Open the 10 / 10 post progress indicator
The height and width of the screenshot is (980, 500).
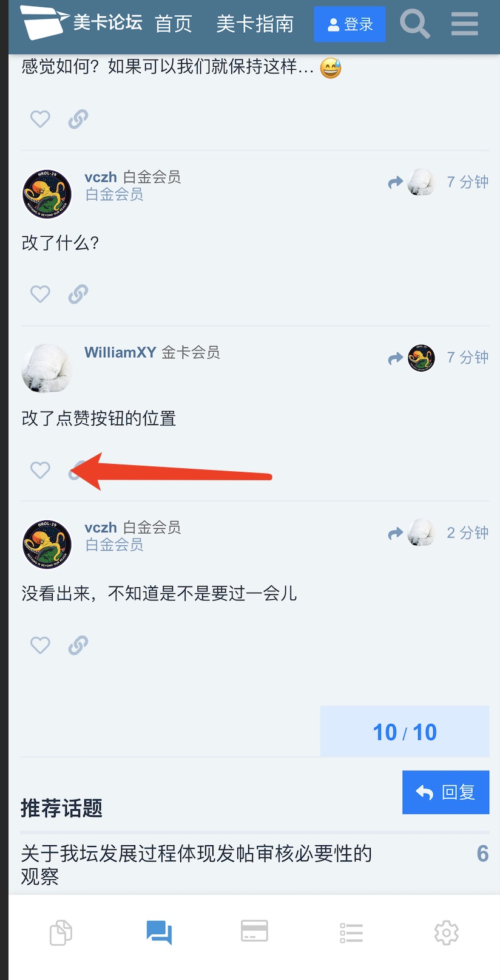[x=405, y=732]
